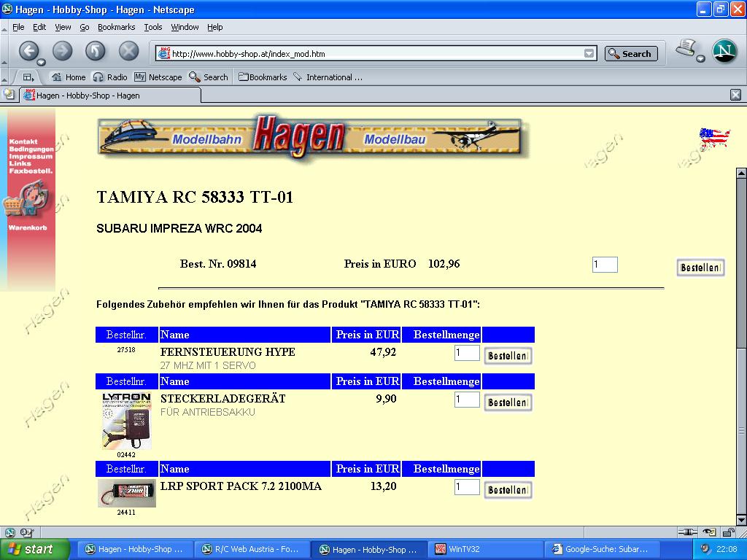This screenshot has height=560, width=747.
Task: Open the Faxbestell. link in the sidebar
Action: tap(31, 171)
